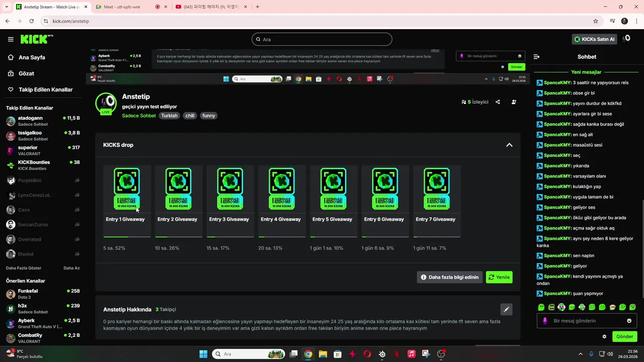The height and width of the screenshot is (362, 644).
Task: Show hidden system tray icons
Action: (x=580, y=354)
